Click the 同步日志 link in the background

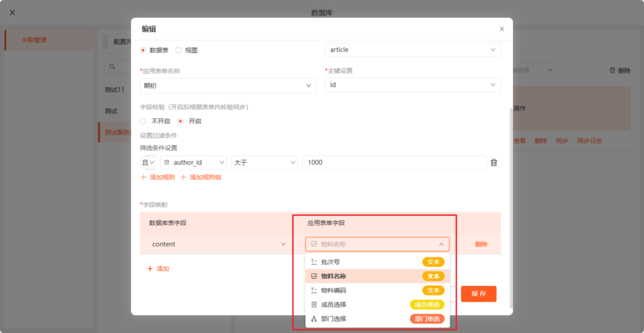590,141
